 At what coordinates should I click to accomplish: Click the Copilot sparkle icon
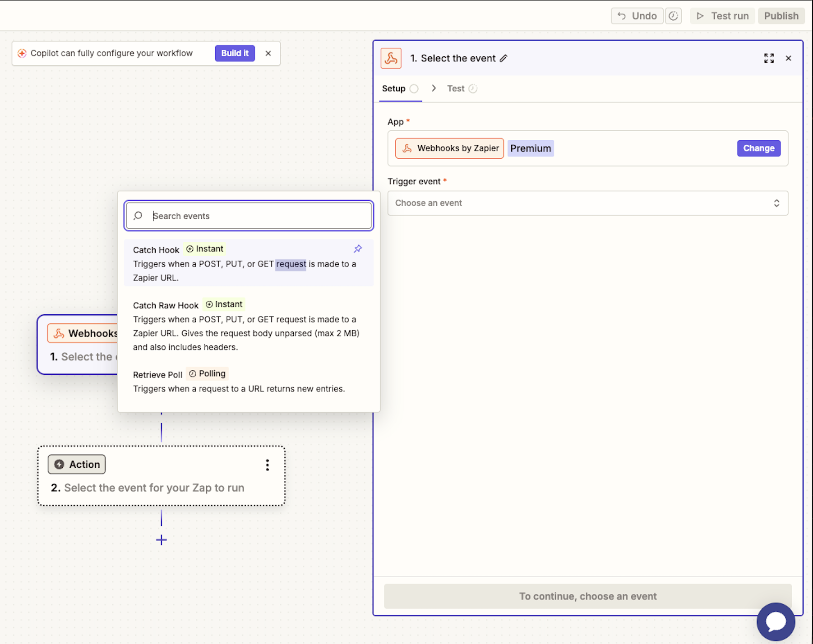pos(22,53)
